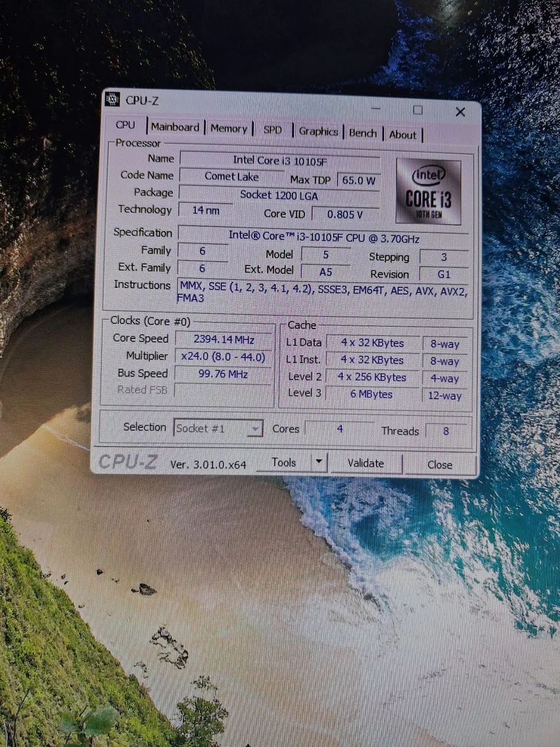The height and width of the screenshot is (747, 560).
Task: Switch to the SPD tab
Action: point(272,130)
